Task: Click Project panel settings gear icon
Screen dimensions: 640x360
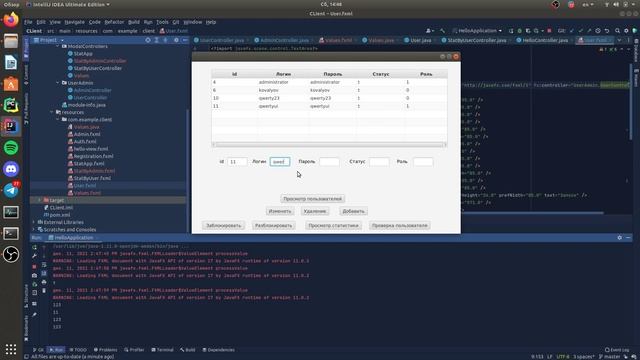Action: tap(176, 40)
